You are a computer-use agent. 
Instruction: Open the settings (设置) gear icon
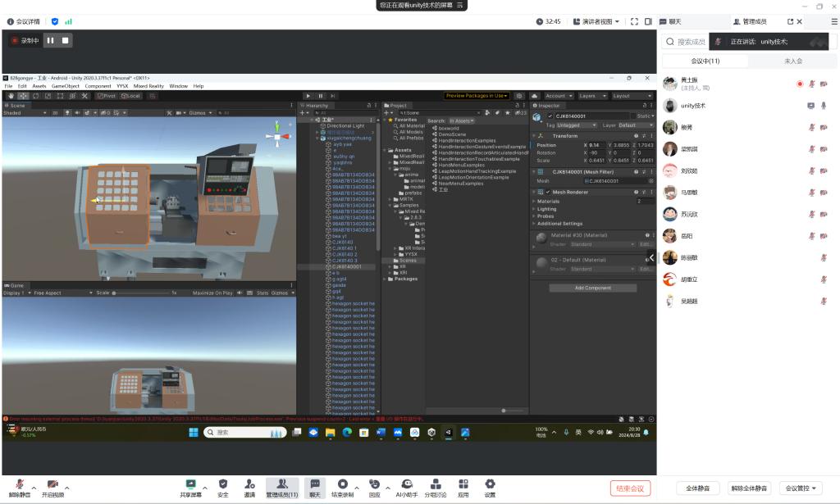click(490, 484)
